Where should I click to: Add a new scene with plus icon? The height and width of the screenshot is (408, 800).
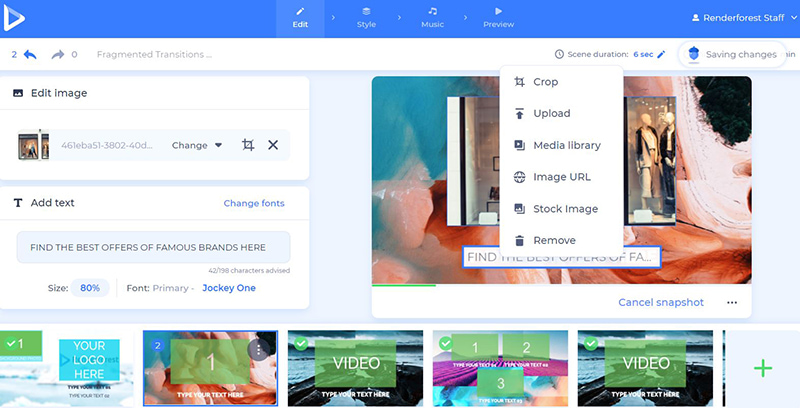762,368
